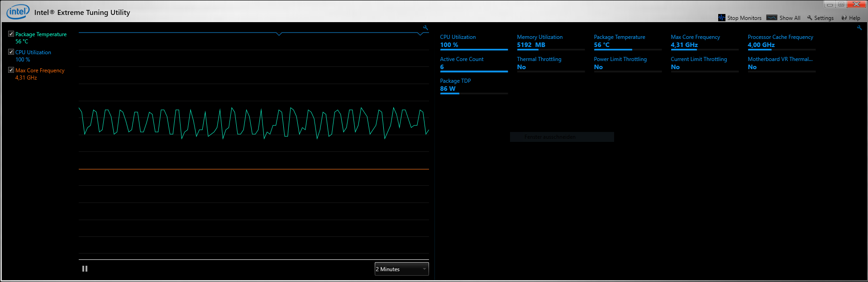Click the Package Temperature 56 °C monitor value
The height and width of the screenshot is (282, 868).
(601, 45)
